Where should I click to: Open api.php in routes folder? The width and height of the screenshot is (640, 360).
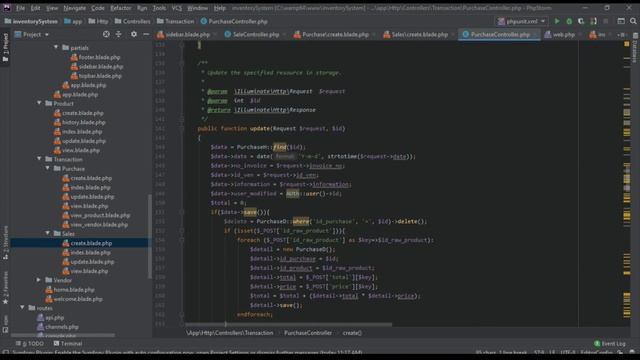[51, 317]
